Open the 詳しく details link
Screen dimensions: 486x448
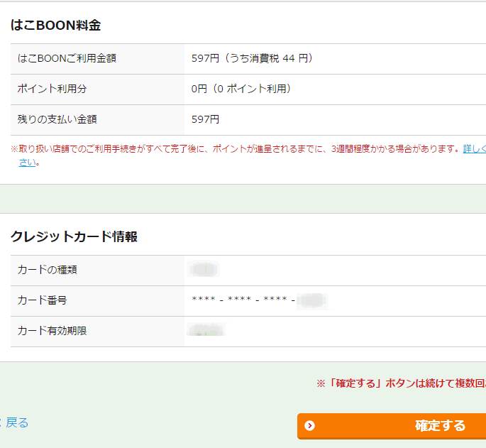tap(474, 149)
